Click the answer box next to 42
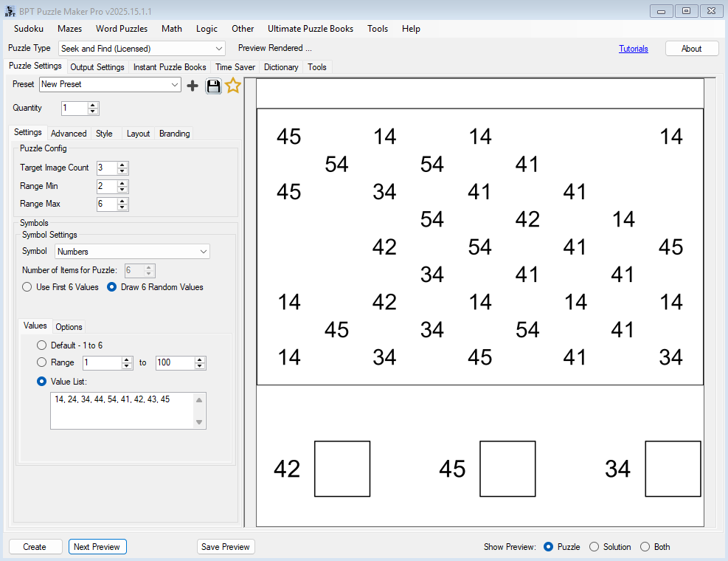 pos(342,469)
